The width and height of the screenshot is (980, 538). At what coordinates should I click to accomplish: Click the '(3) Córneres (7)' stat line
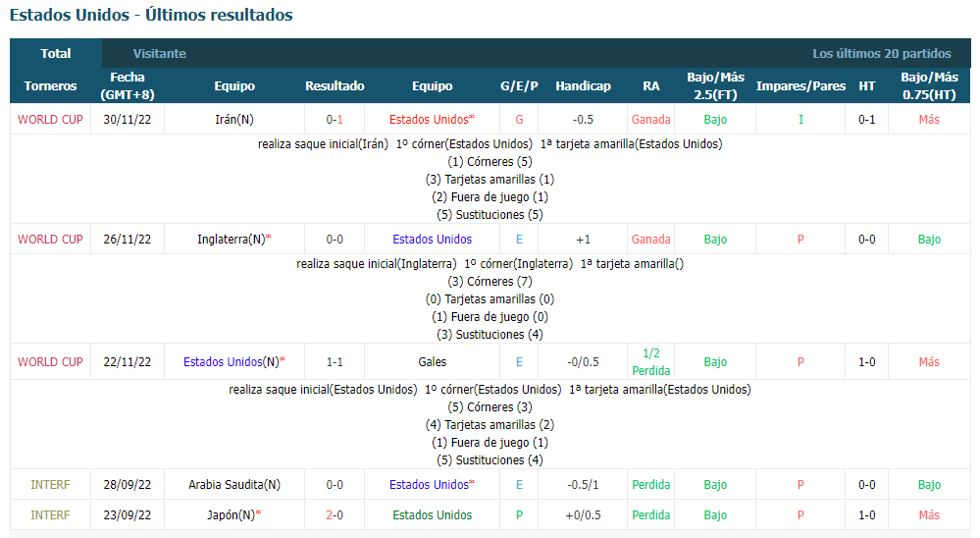pyautogui.click(x=490, y=282)
